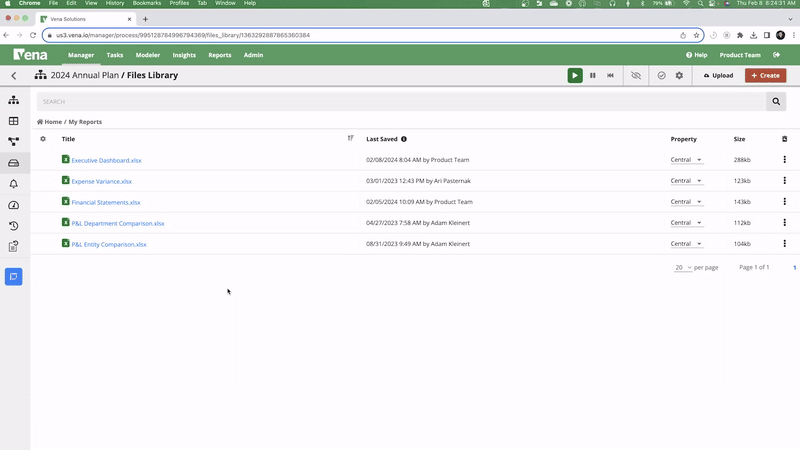The height and width of the screenshot is (450, 800).
Task: Open process settings gear next to Upload
Action: coord(679,75)
